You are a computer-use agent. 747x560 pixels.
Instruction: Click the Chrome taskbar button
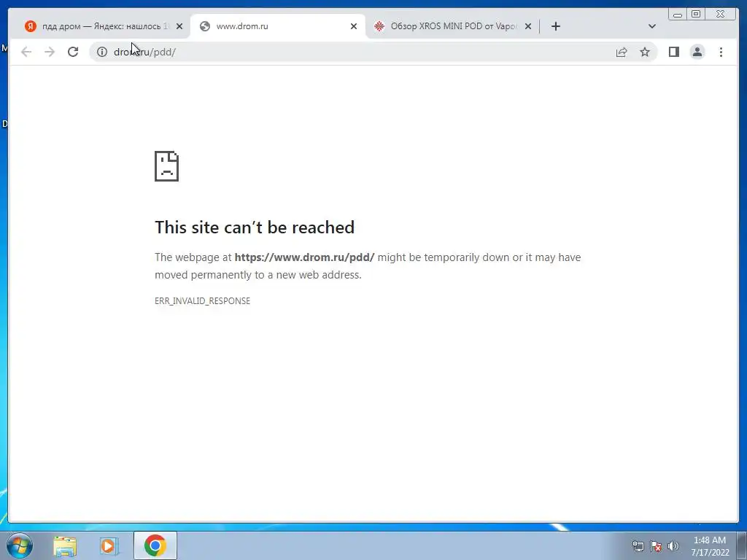155,545
